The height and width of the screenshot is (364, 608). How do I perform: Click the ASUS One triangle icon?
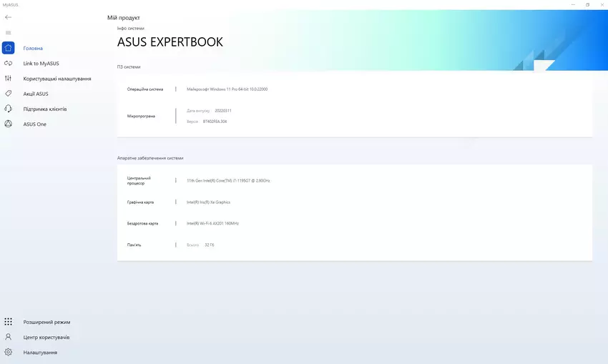[8, 124]
